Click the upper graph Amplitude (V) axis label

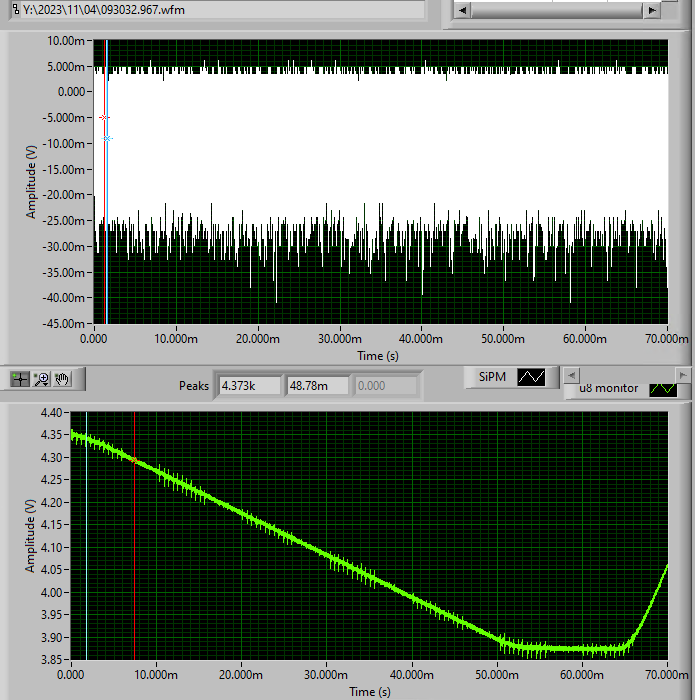tap(30, 182)
